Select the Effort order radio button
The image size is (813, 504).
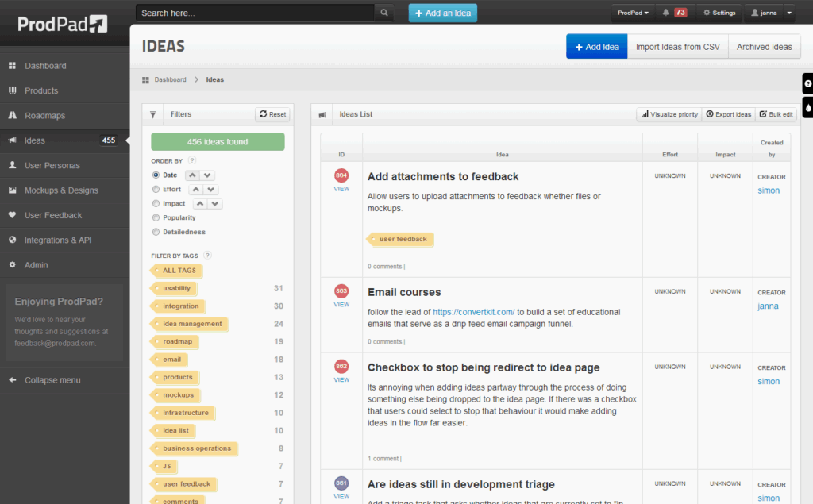click(x=156, y=189)
